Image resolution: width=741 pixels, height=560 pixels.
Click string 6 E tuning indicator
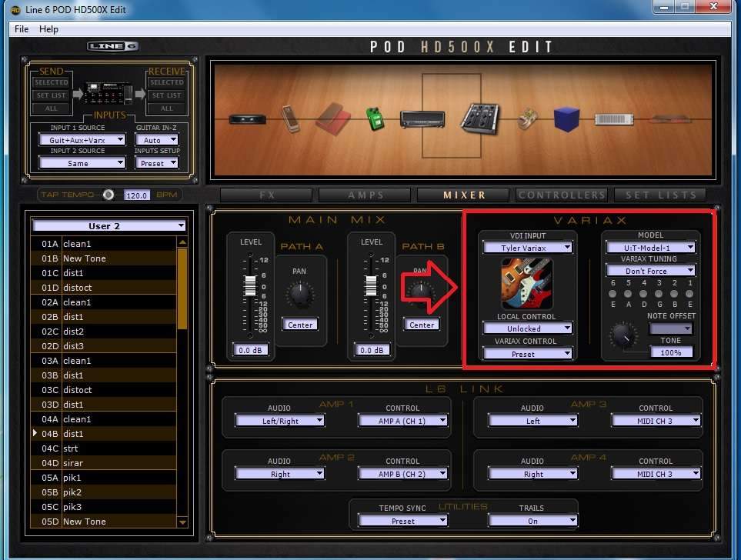(x=612, y=294)
